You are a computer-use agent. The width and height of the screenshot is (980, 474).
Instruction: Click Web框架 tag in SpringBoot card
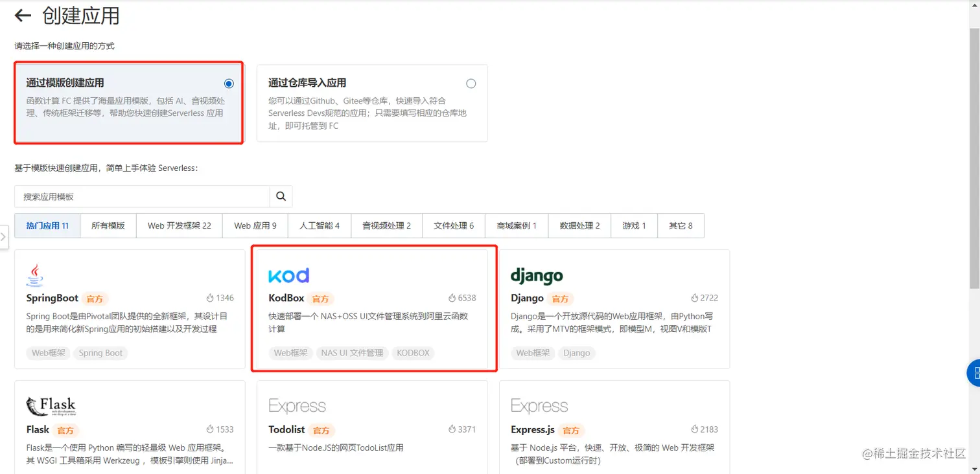click(49, 353)
